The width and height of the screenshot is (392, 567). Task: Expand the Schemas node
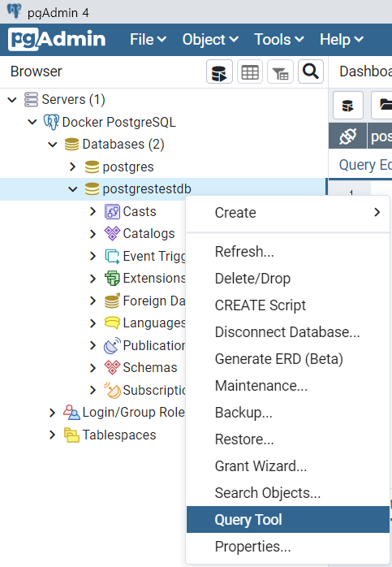tap(93, 368)
